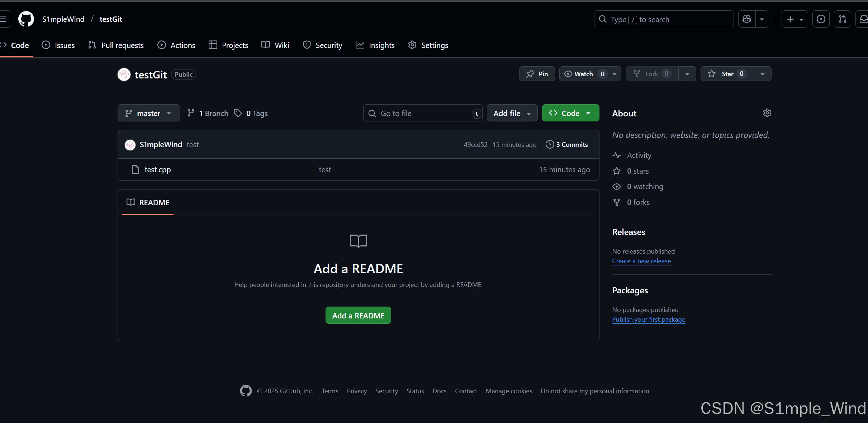
Task: Click Publish your first package link
Action: (x=649, y=319)
